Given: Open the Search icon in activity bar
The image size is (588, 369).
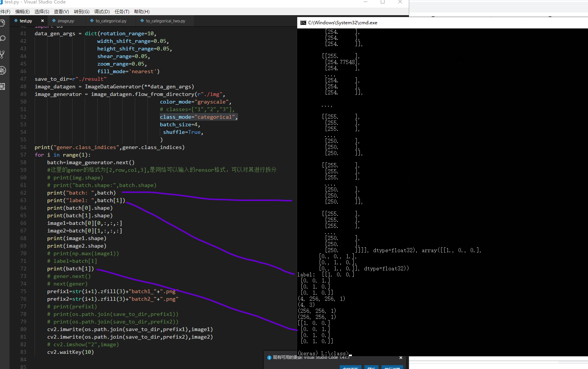Looking at the screenshot, I should click(x=3, y=38).
